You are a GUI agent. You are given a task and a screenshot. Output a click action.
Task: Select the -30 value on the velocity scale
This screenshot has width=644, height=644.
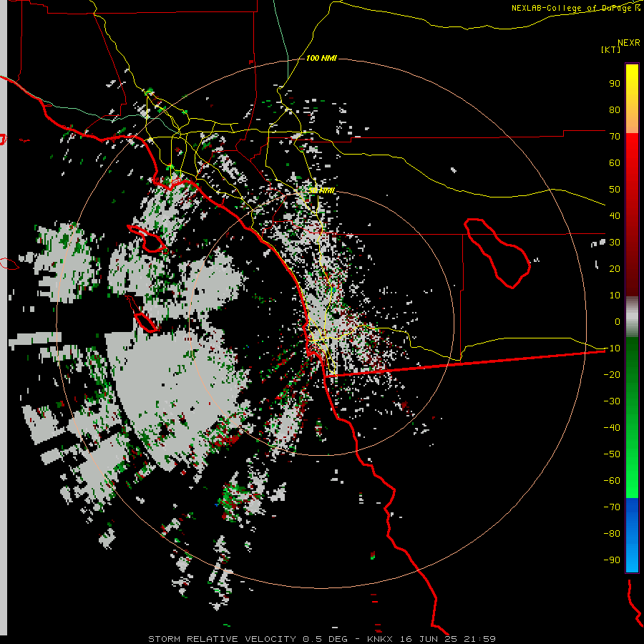[x=612, y=401]
